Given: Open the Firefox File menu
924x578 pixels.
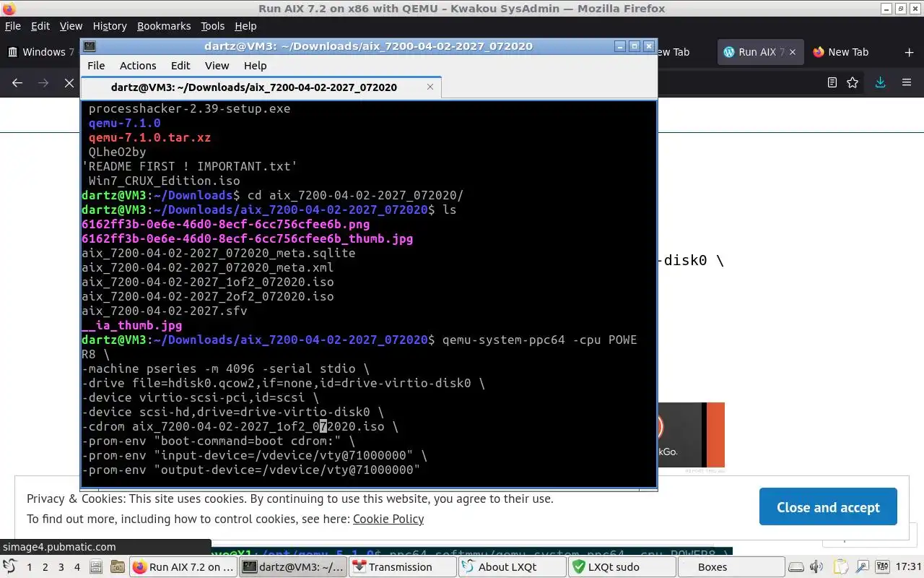Looking at the screenshot, I should [x=13, y=26].
